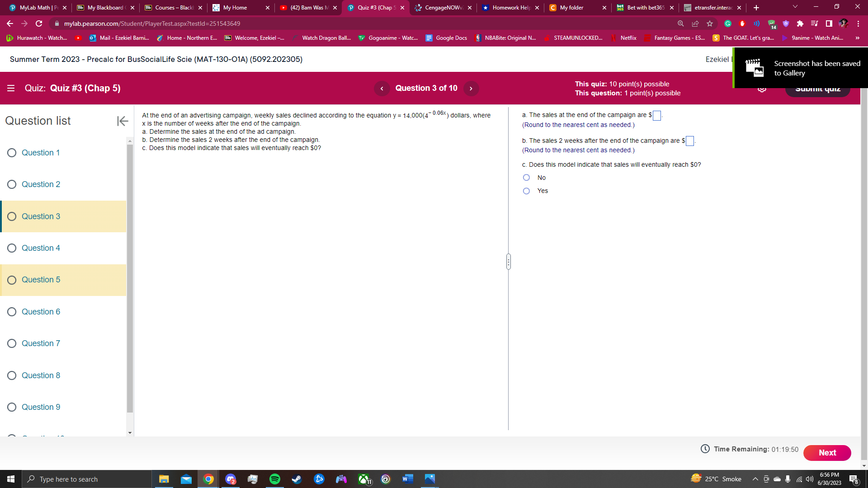The width and height of the screenshot is (868, 488).
Task: Open Question 7 from the list
Action: (41, 343)
